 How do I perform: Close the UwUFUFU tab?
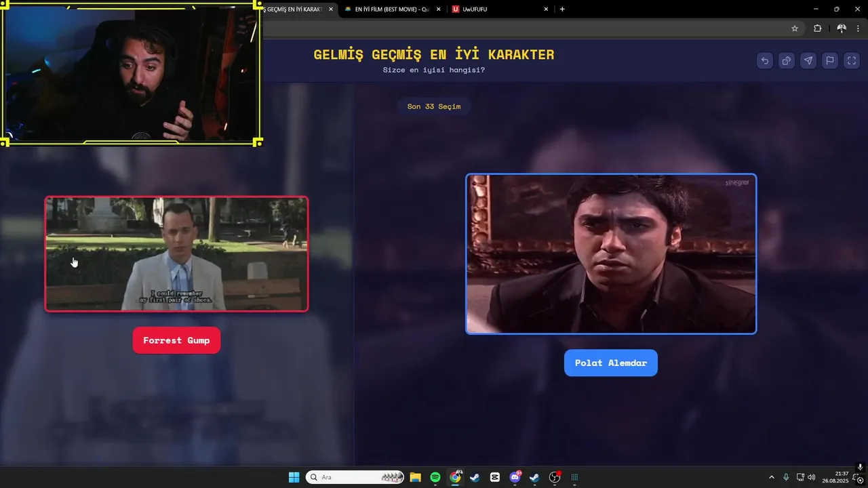coord(546,9)
